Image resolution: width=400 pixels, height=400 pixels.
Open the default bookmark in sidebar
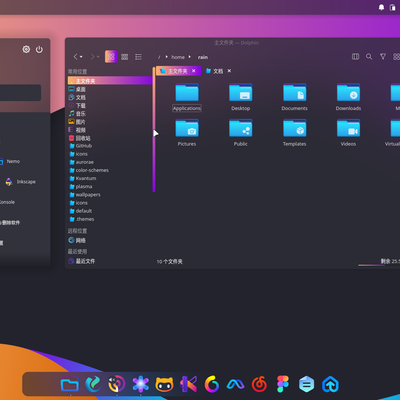[x=110, y=211]
